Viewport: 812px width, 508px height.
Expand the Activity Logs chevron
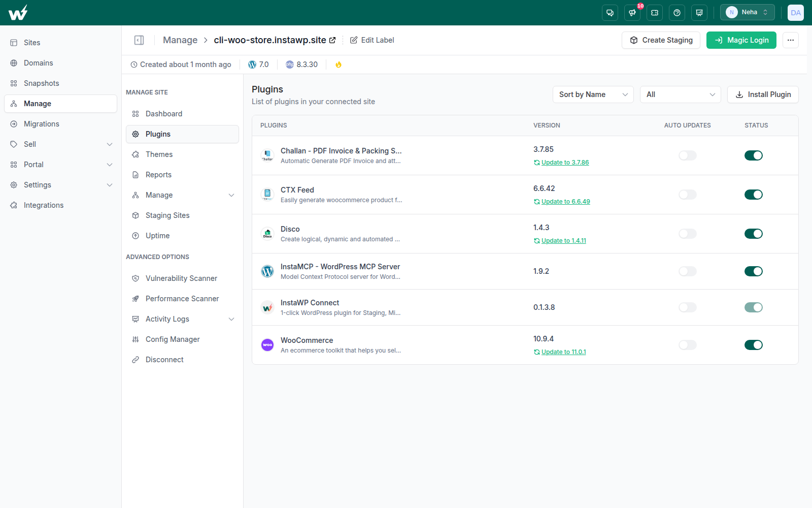pos(231,319)
